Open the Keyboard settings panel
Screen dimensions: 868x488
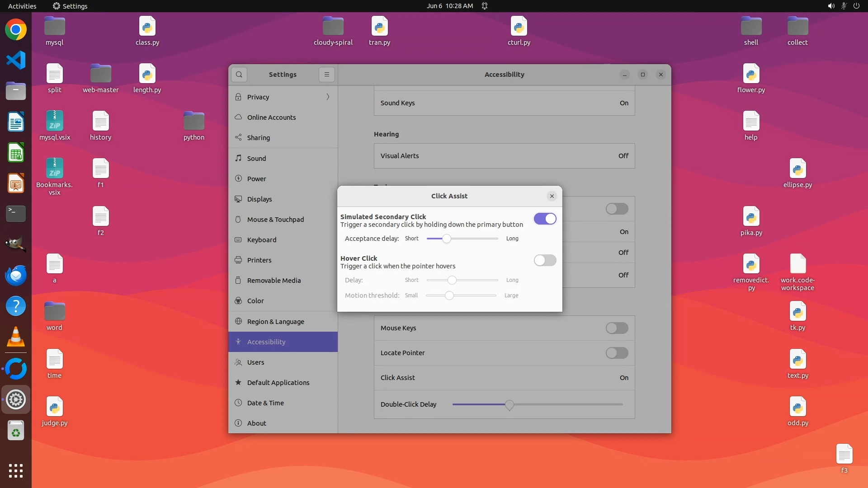coord(261,239)
